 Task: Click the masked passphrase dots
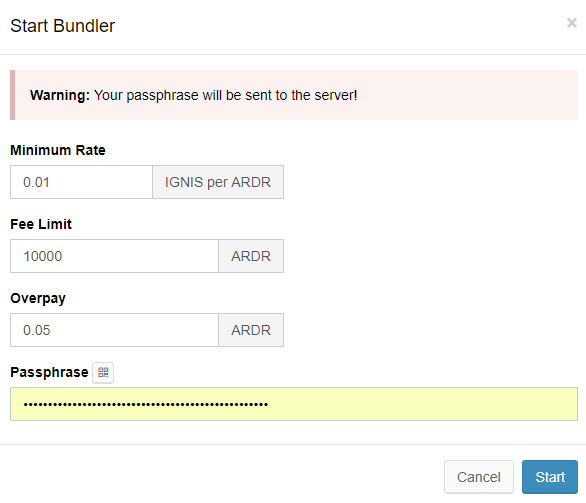coord(146,404)
